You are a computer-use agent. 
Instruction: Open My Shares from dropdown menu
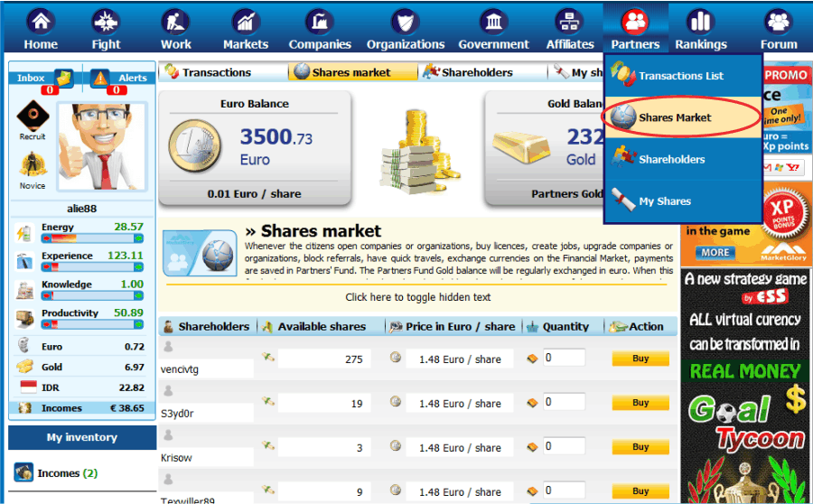point(664,201)
